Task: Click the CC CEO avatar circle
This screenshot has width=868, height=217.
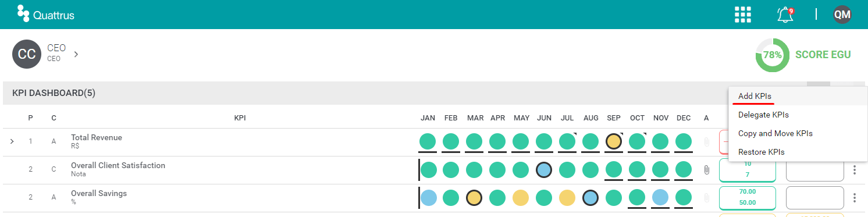Action: (27, 54)
